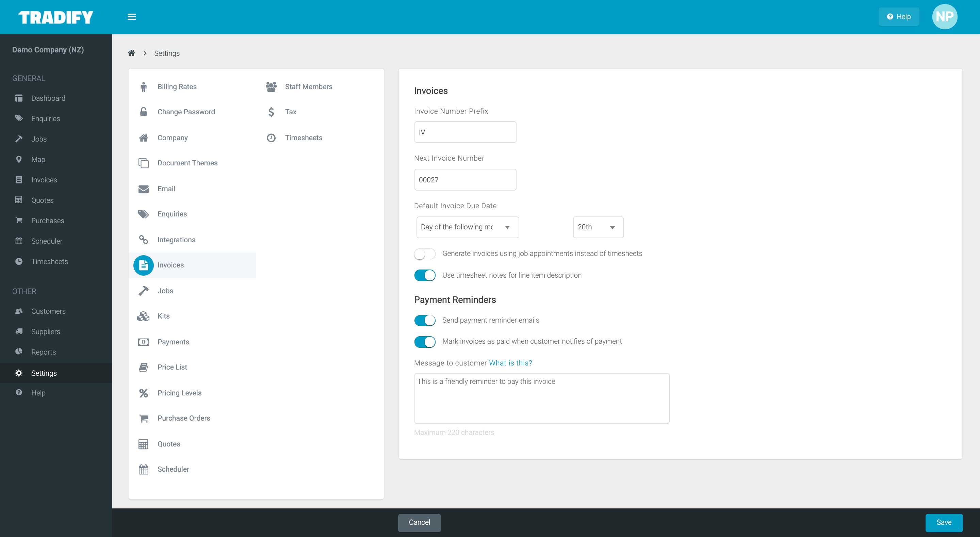Open Purchases in the sidebar

click(x=48, y=221)
